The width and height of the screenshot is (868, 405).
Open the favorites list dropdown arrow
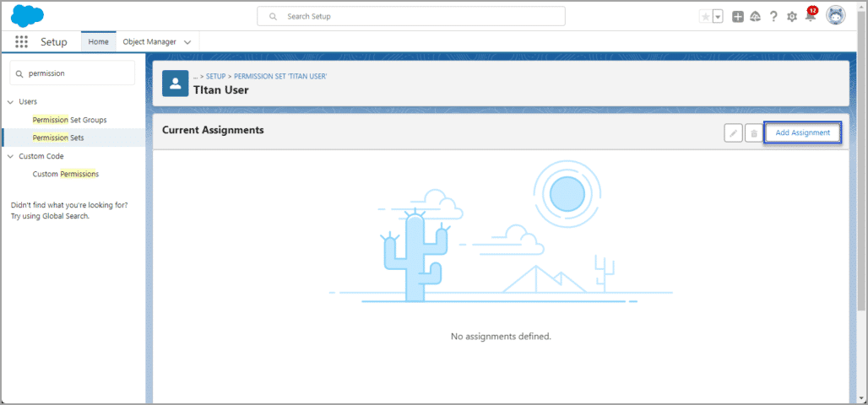(718, 17)
